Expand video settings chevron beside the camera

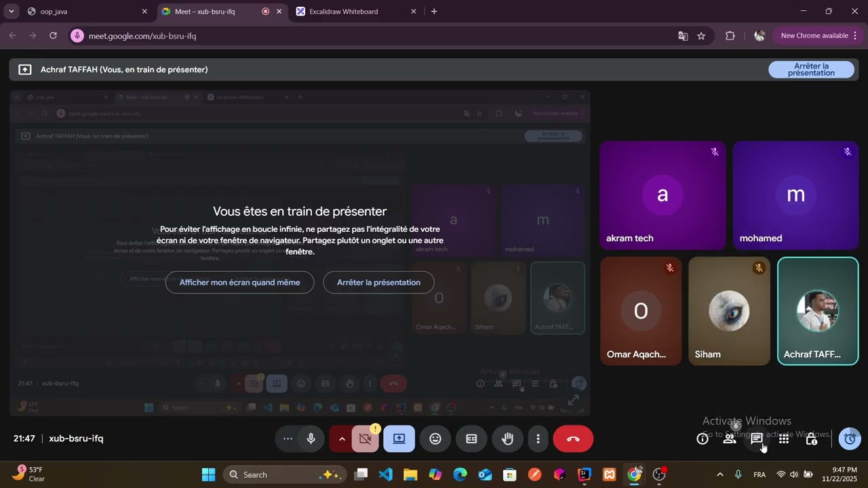click(342, 439)
